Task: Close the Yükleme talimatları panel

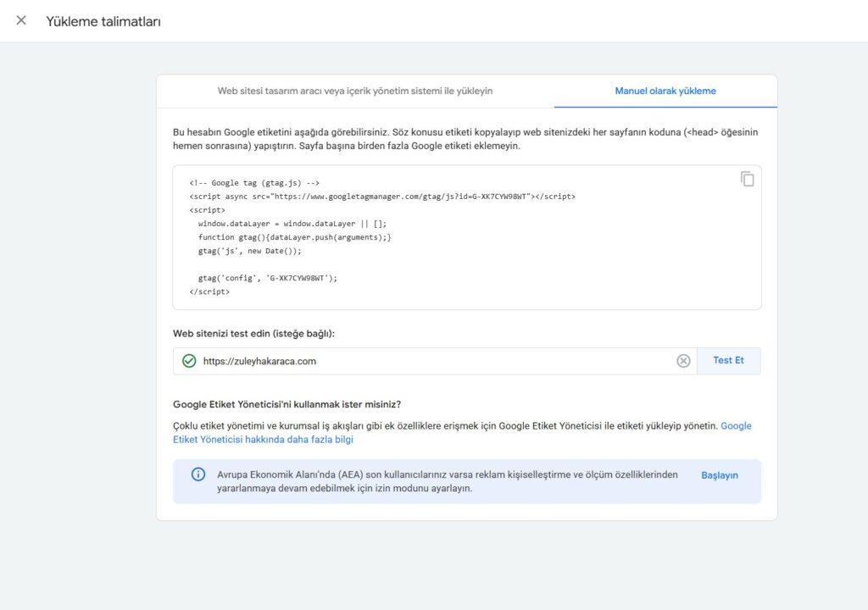Action: coord(21,20)
